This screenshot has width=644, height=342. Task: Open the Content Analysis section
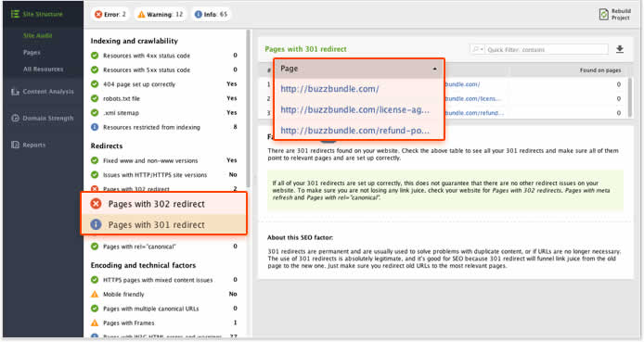tap(48, 92)
